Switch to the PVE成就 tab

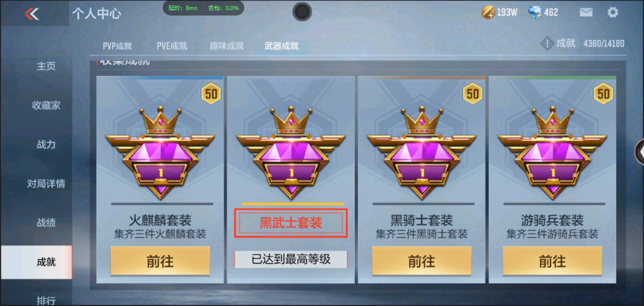tap(172, 46)
